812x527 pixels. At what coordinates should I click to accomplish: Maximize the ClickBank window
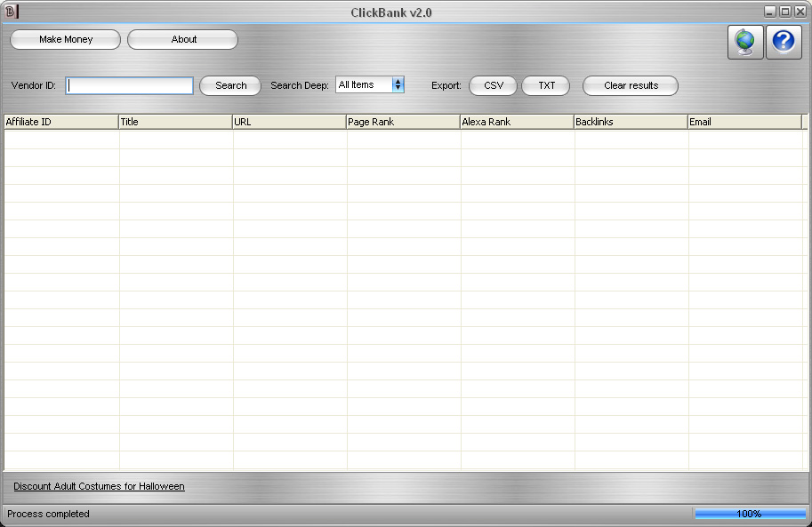[785, 12]
